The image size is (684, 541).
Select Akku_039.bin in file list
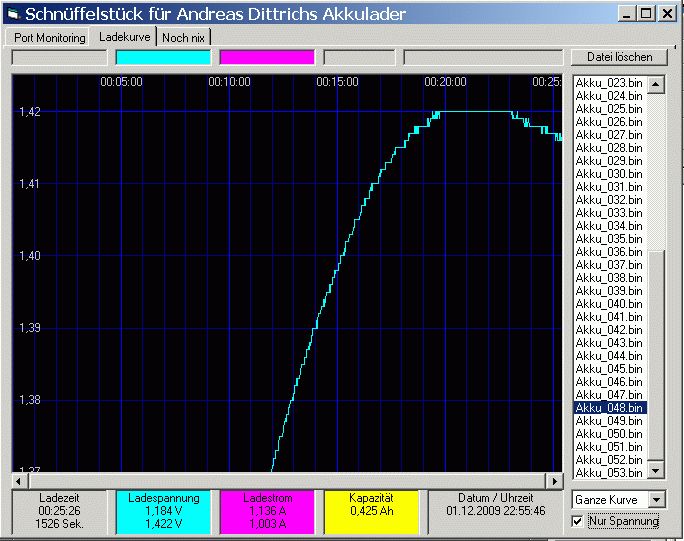tap(609, 291)
